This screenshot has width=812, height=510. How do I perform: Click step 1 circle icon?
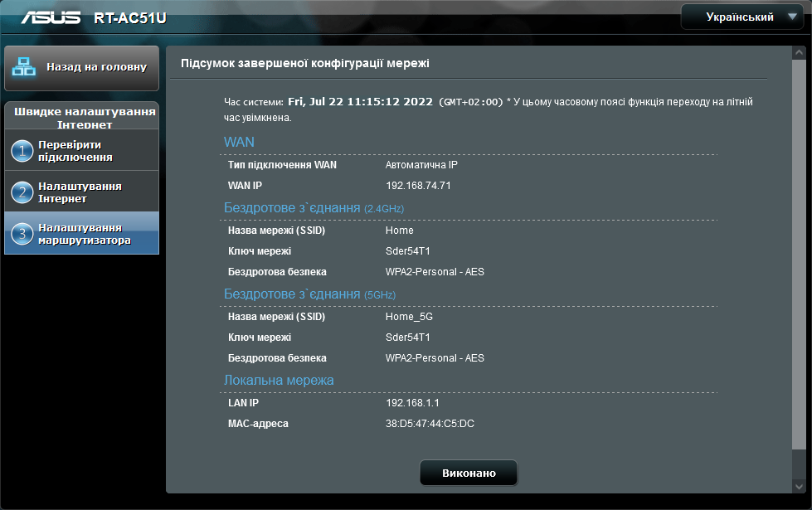coord(22,151)
